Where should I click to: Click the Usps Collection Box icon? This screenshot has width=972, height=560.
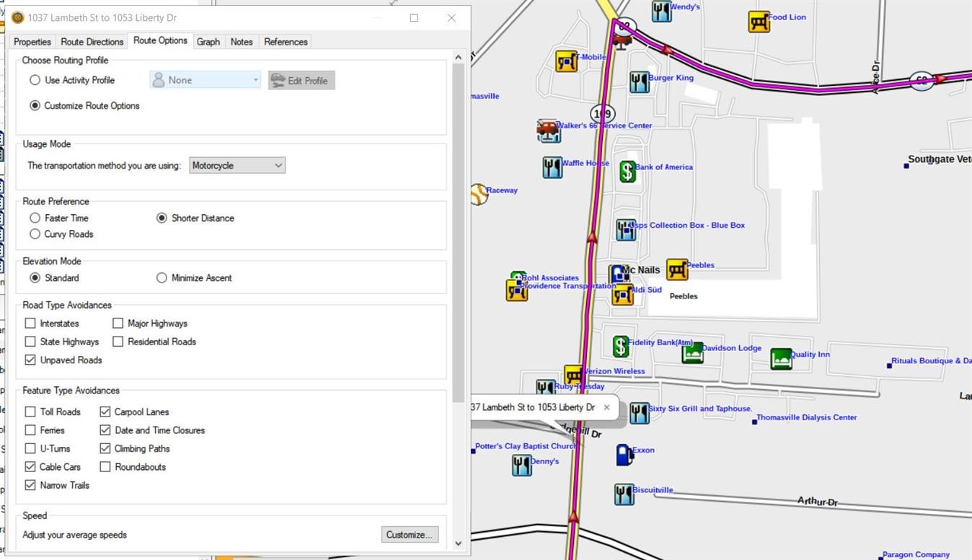[626, 230]
